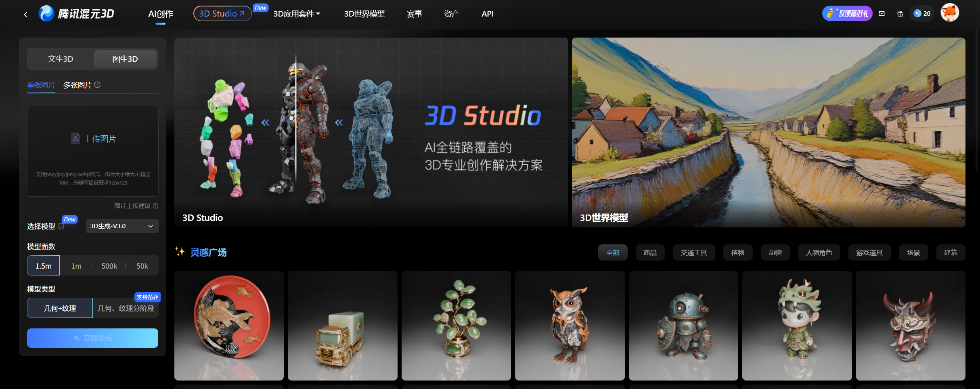Expand the 3D应用套件 menu
The image size is (980, 389).
click(x=297, y=13)
